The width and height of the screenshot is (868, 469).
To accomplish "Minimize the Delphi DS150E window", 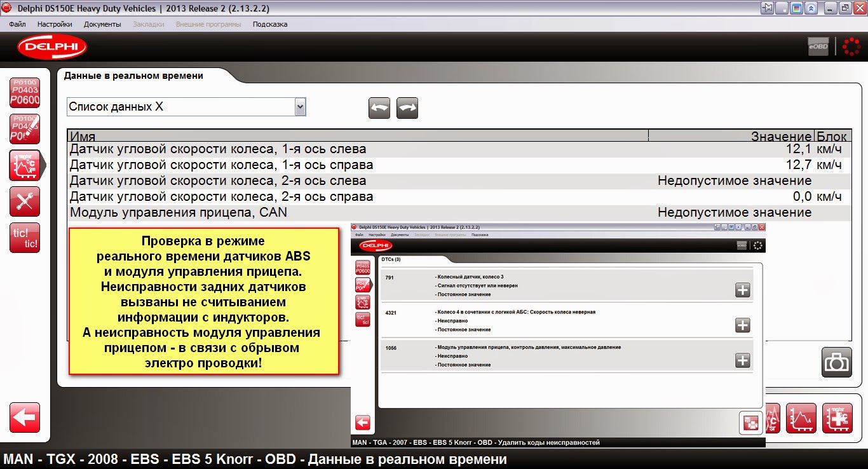I will (831, 8).
